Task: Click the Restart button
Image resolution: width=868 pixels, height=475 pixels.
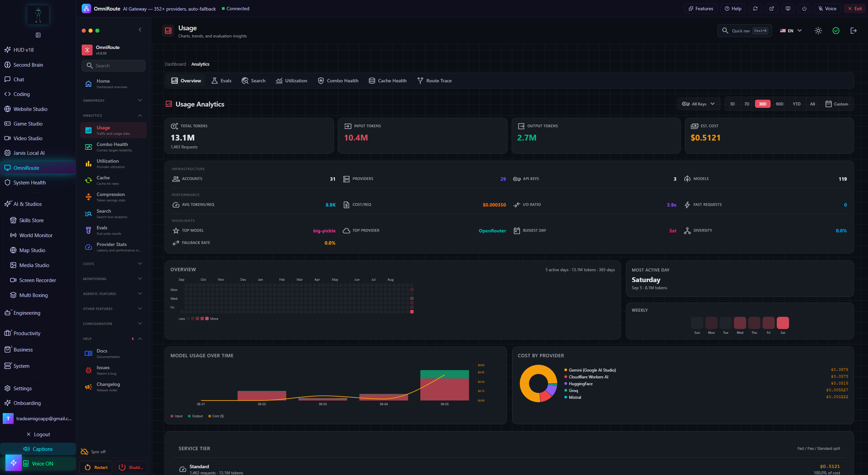Action: (96, 467)
